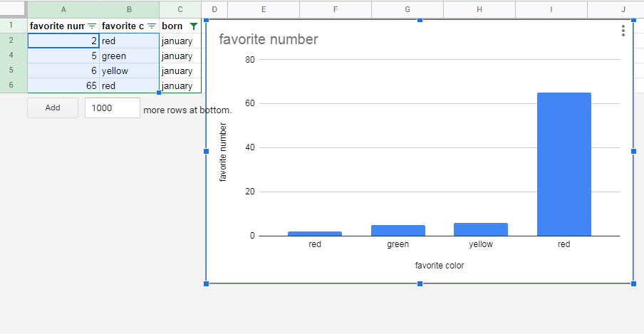Click the 60 label on the y-axis
The image size is (644, 334).
(250, 103)
